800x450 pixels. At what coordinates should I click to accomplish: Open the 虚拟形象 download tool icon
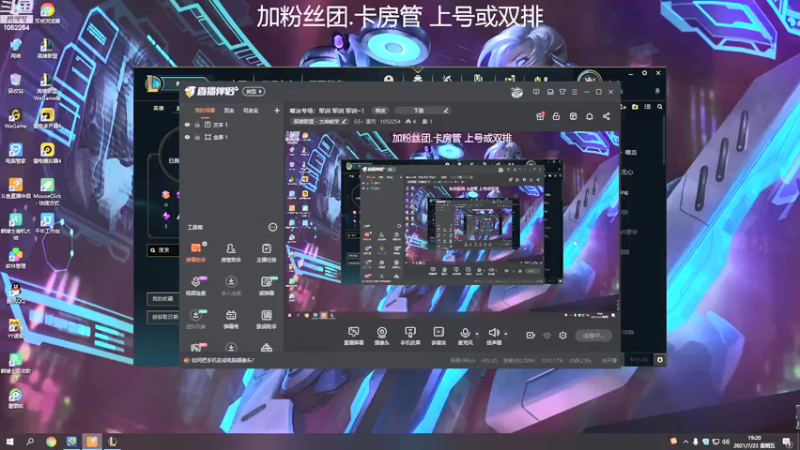pos(195,318)
